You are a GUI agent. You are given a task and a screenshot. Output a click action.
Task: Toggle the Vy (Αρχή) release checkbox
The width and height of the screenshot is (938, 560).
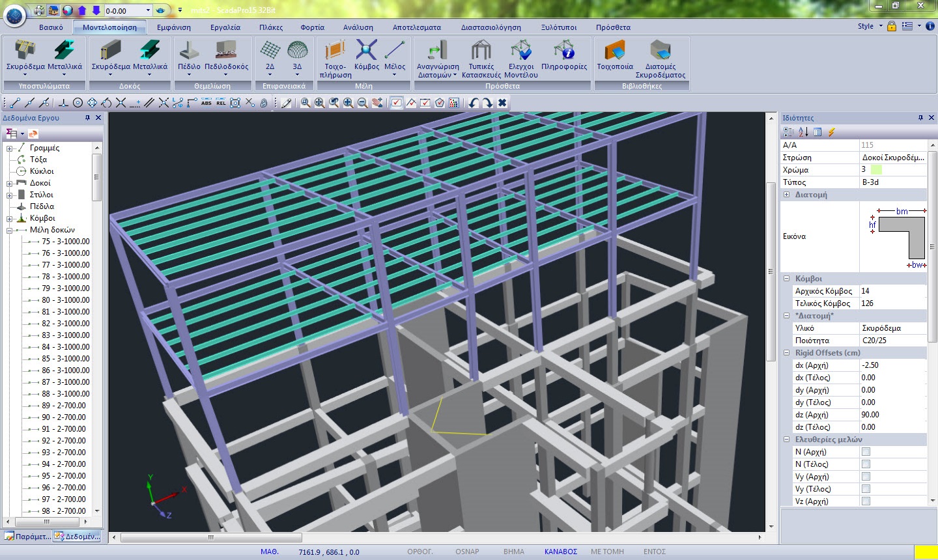[866, 477]
